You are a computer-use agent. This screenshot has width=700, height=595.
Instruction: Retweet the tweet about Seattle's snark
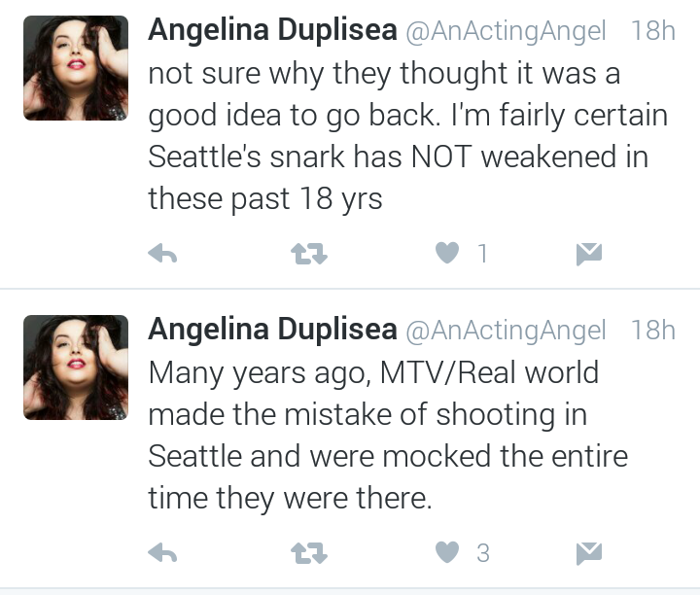(309, 254)
